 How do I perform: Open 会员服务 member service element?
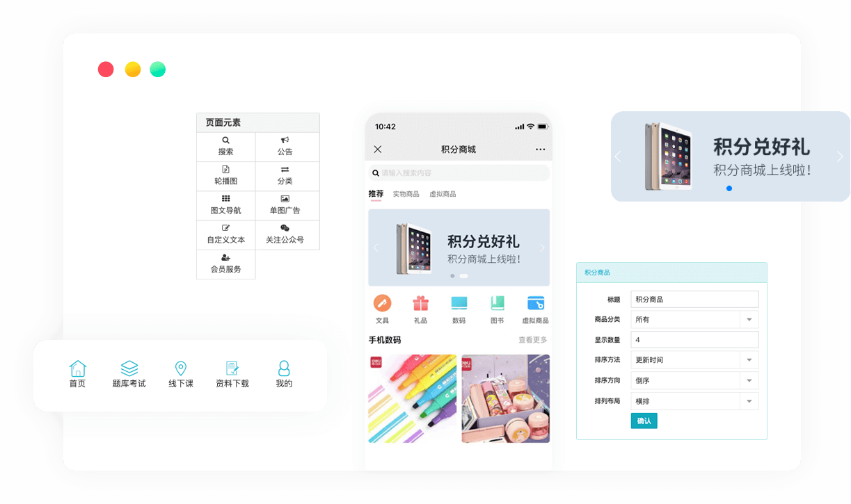pyautogui.click(x=225, y=263)
